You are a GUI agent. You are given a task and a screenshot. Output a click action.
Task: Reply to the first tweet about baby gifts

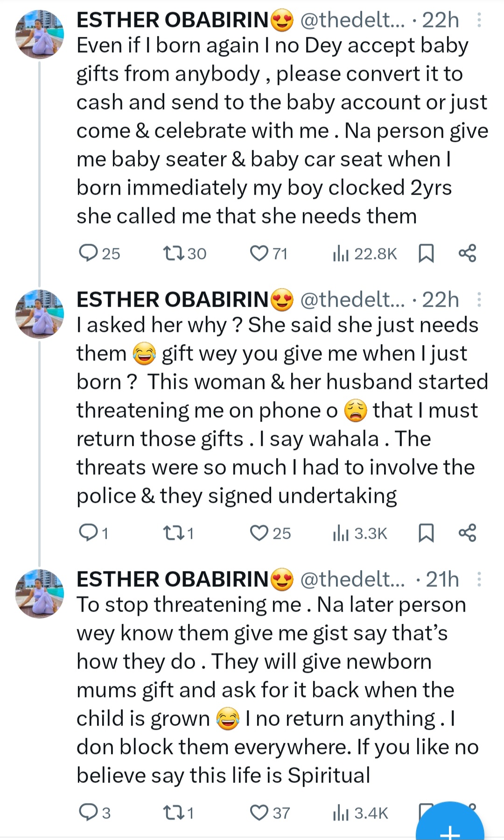(x=88, y=253)
